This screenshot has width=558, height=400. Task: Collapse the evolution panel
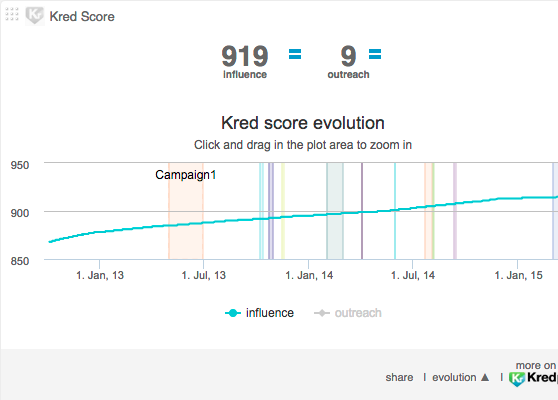tap(460, 377)
